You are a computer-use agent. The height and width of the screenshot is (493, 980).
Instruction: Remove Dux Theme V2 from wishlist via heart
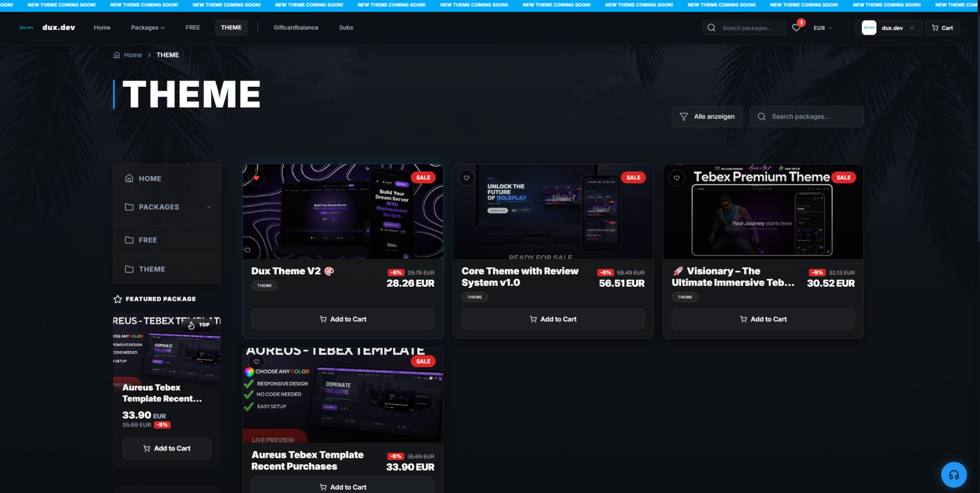coord(256,177)
